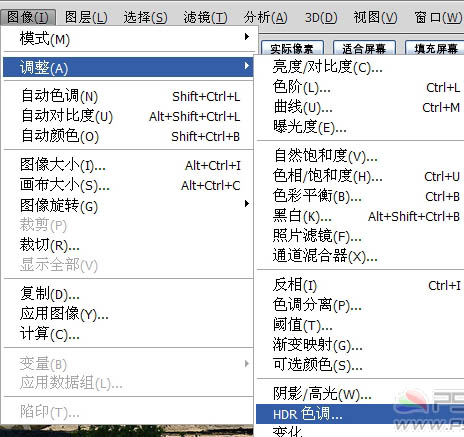Open 亮度/对比度(C)... adjustment
The image size is (464, 437).
click(x=360, y=67)
